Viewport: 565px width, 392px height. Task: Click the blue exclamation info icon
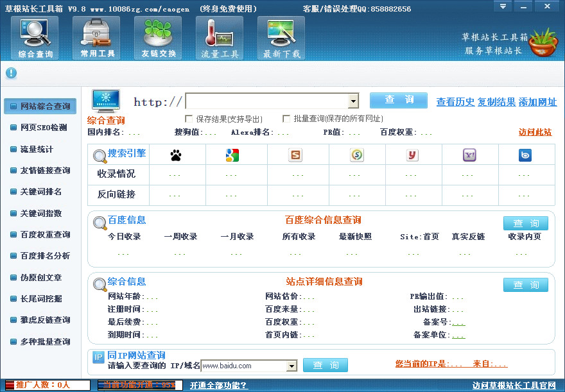coord(11,73)
